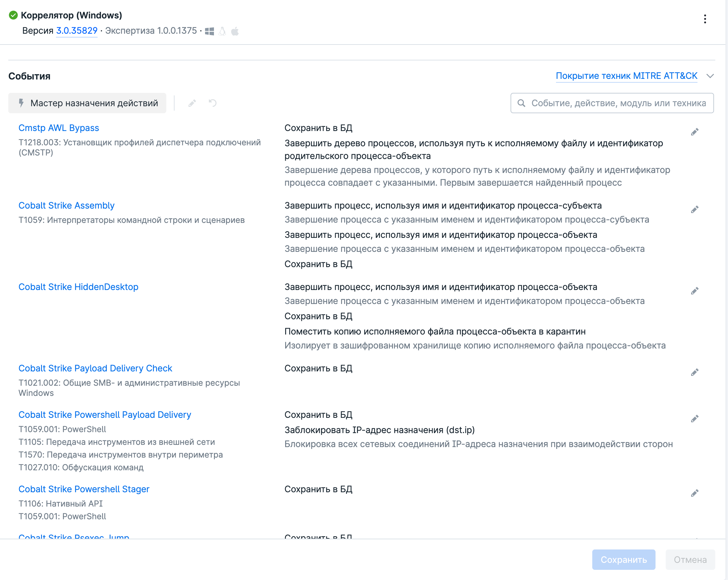This screenshot has height=580, width=728.
Task: Open the Cmstp AWL Bypass event
Action: [x=59, y=128]
